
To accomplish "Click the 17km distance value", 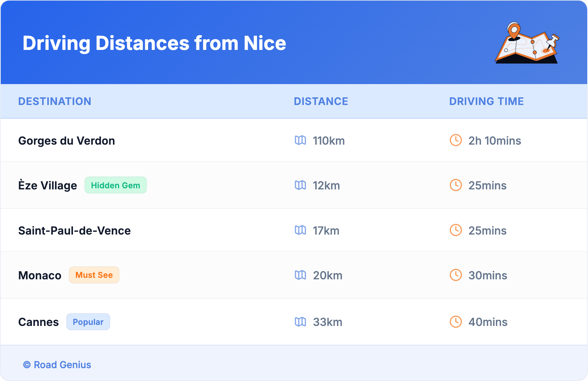I will pos(326,231).
